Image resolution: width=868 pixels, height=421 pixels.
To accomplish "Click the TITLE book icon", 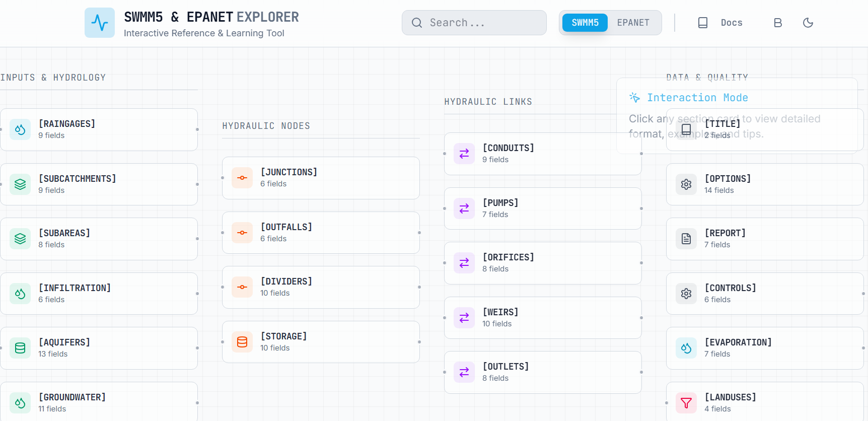I will point(686,129).
